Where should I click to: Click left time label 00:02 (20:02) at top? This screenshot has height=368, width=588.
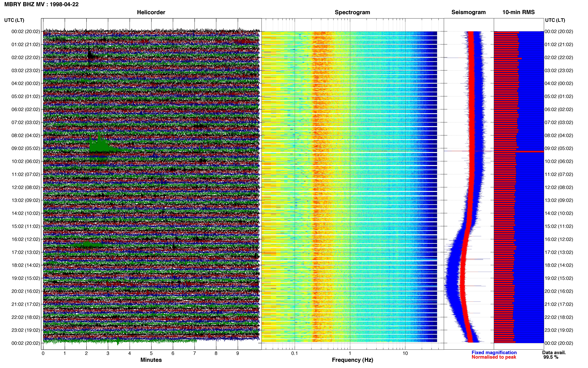coord(26,31)
